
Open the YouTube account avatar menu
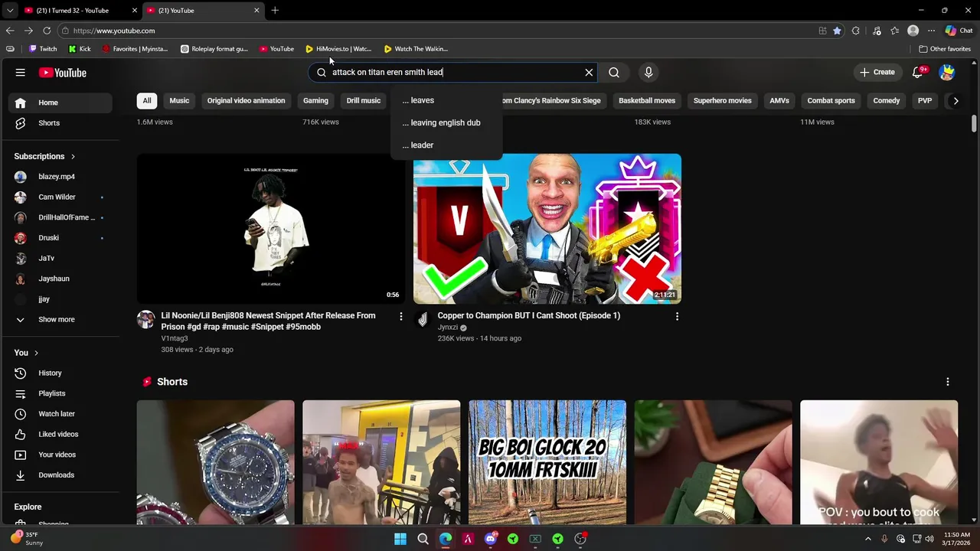[947, 73]
